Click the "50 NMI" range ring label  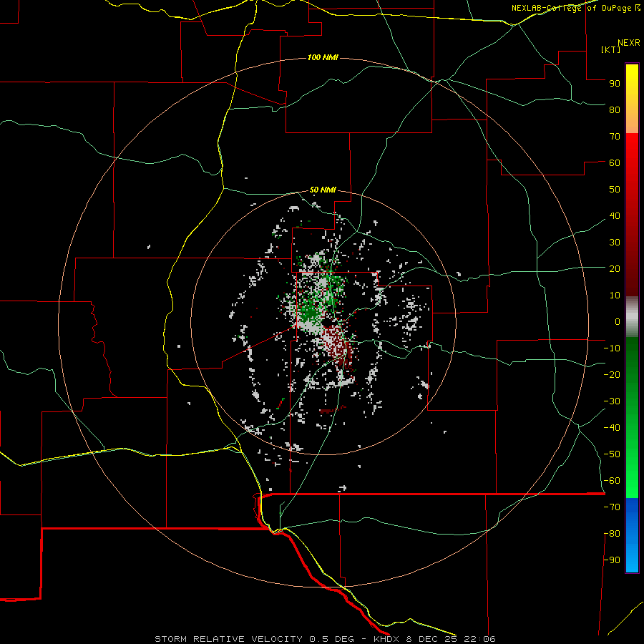coord(323,190)
